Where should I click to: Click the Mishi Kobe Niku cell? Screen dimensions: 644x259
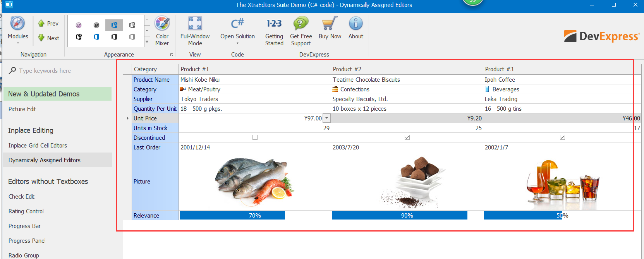255,79
